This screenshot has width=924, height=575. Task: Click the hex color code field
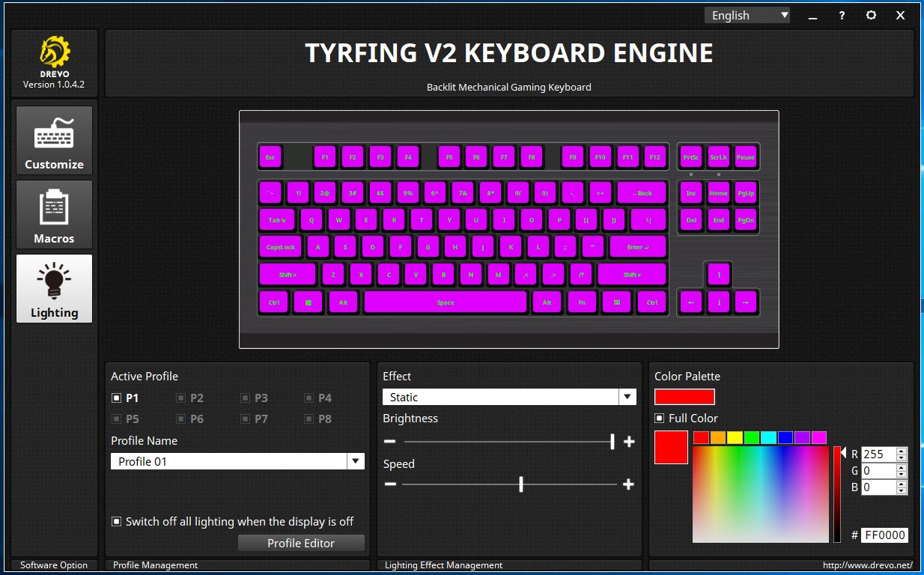pos(884,535)
